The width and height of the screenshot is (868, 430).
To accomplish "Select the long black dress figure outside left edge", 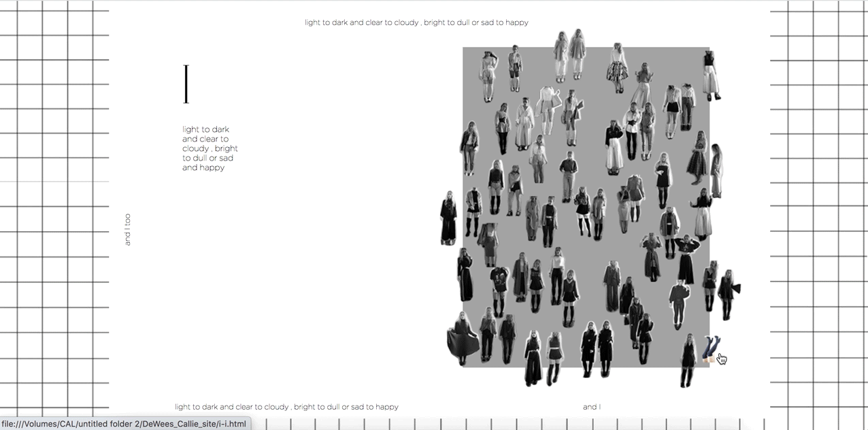I will tap(448, 218).
